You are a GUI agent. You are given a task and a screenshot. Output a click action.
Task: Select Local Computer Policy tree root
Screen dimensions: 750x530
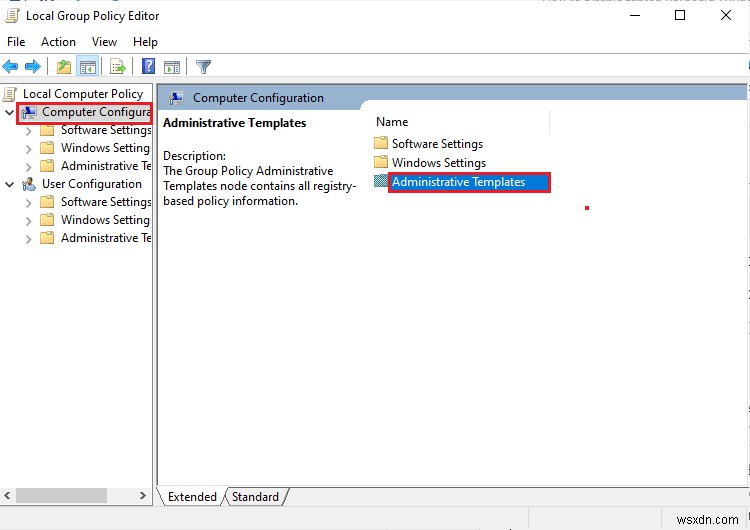point(83,94)
